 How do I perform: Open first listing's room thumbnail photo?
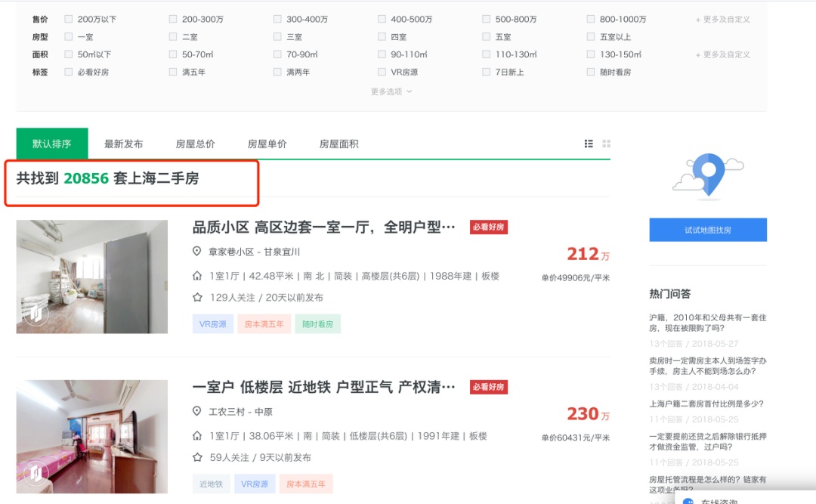pos(92,277)
